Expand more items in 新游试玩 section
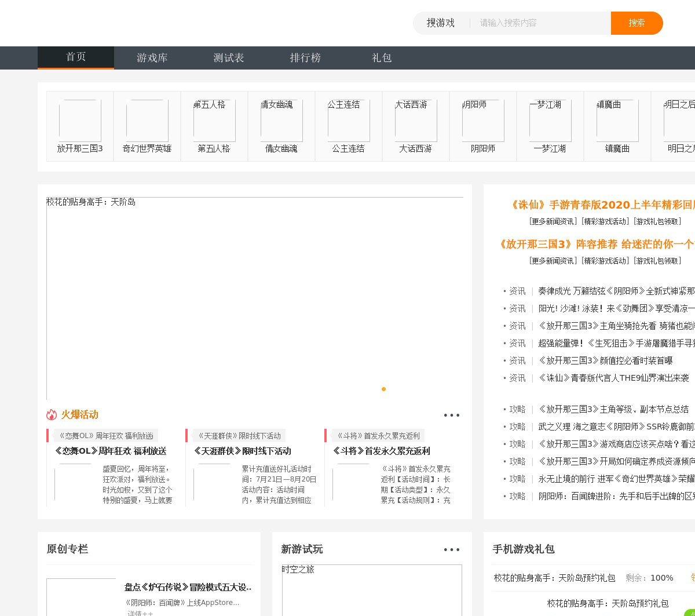 pyautogui.click(x=451, y=550)
